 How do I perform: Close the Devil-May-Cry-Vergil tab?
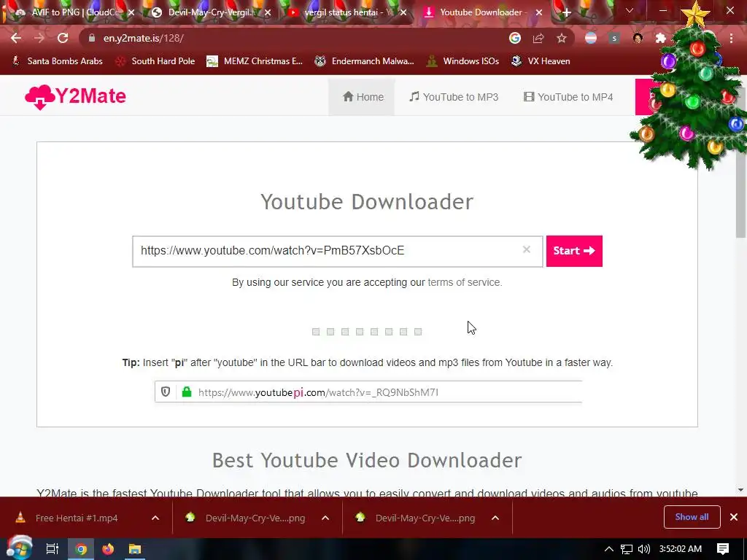coord(268,12)
